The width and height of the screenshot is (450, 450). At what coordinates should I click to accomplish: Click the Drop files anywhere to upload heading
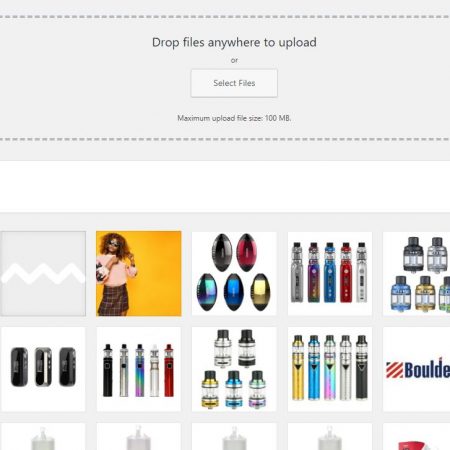[x=234, y=42]
